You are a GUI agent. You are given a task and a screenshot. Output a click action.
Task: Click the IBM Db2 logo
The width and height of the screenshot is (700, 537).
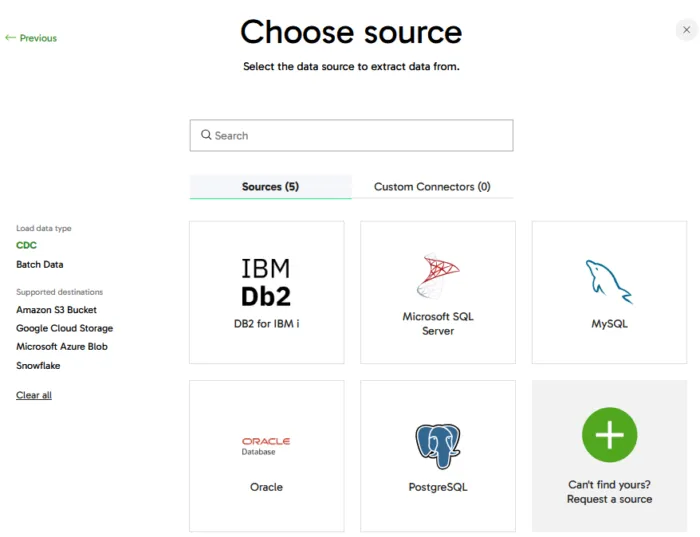266,282
